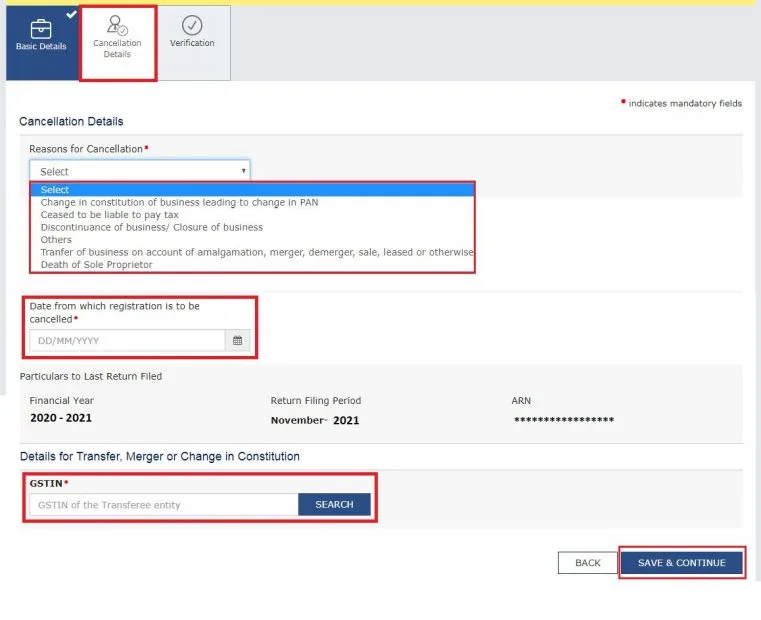Choose Others as cancellation reason
The width and height of the screenshot is (761, 620).
(x=252, y=240)
